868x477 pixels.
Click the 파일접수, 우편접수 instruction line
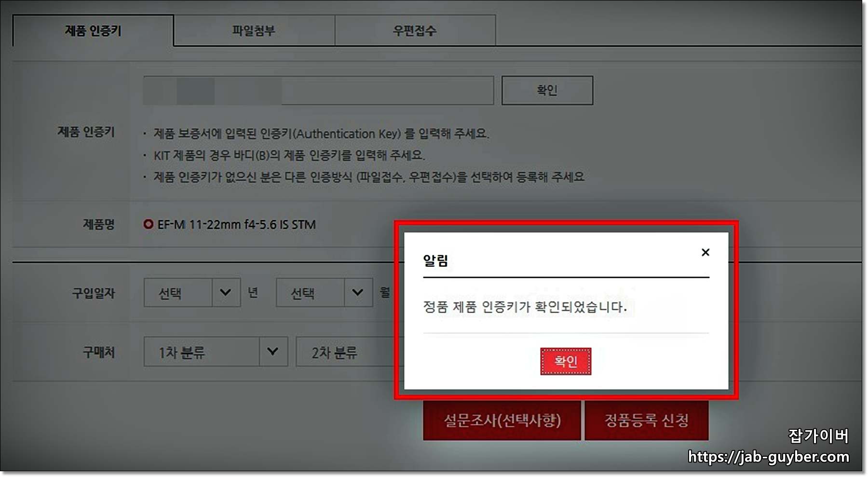[369, 177]
